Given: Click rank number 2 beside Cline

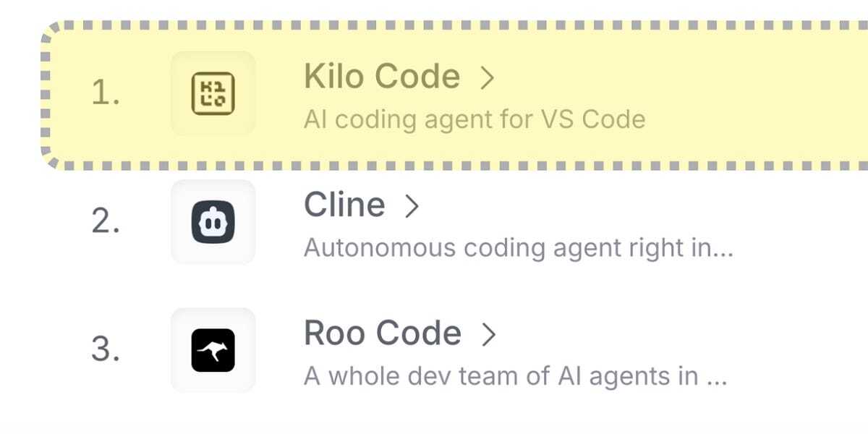Looking at the screenshot, I should (106, 222).
